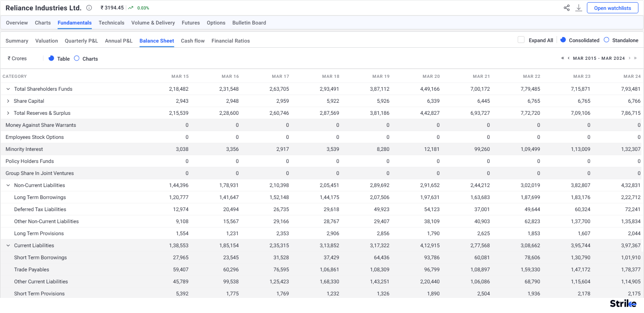This screenshot has height=313, width=644.
Task: Click the green price trend arrow icon
Action: coord(131,8)
